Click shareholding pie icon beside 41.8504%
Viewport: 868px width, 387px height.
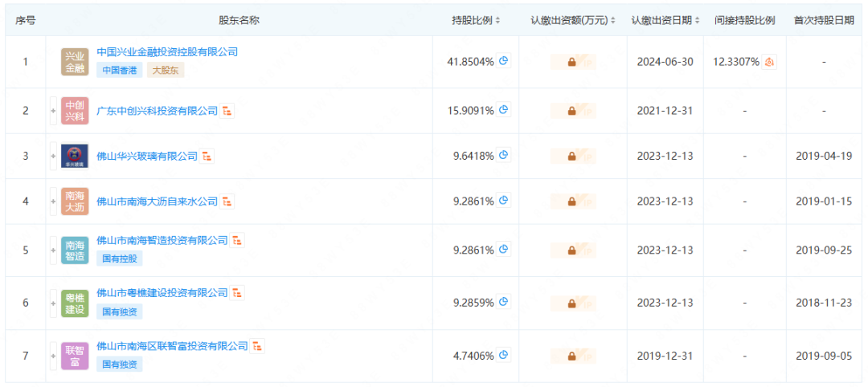tap(504, 61)
